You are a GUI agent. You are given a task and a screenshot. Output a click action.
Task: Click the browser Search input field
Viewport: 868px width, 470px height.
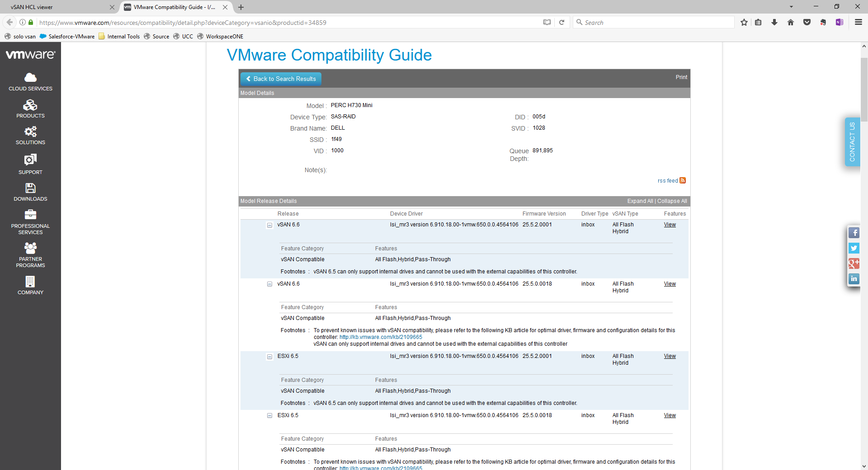tap(656, 23)
